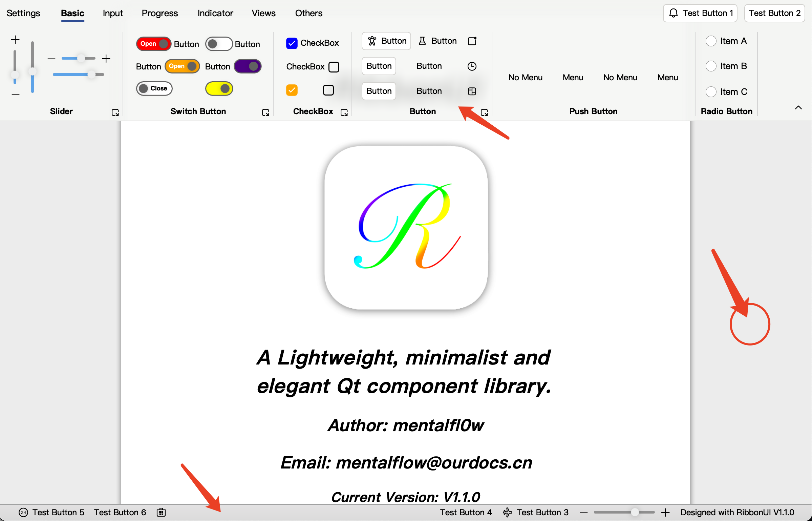Click the timer/clock icon in Button row
The height and width of the screenshot is (521, 812).
[472, 66]
